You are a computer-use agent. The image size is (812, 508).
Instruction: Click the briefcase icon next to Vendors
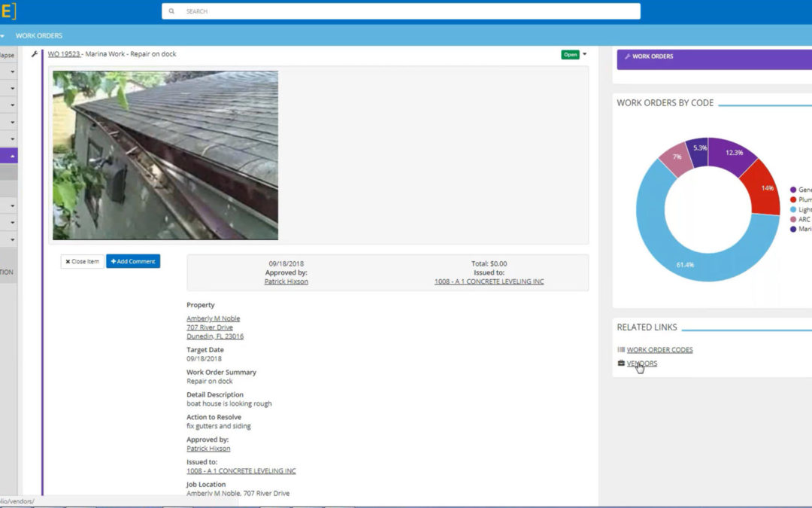tap(621, 364)
